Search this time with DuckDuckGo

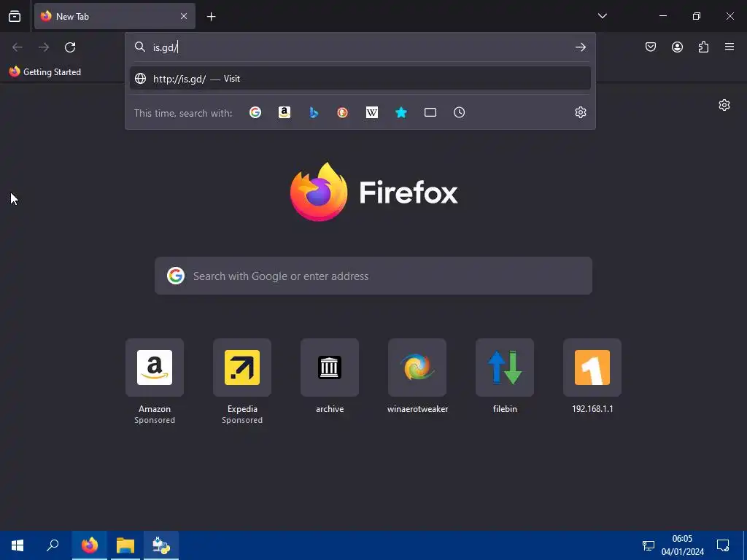pos(343,112)
